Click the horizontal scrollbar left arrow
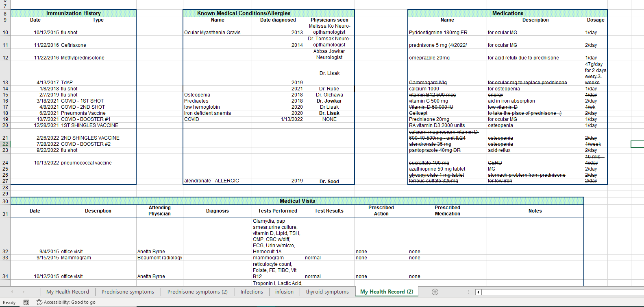Screen dimensions: 644x307 (478, 292)
